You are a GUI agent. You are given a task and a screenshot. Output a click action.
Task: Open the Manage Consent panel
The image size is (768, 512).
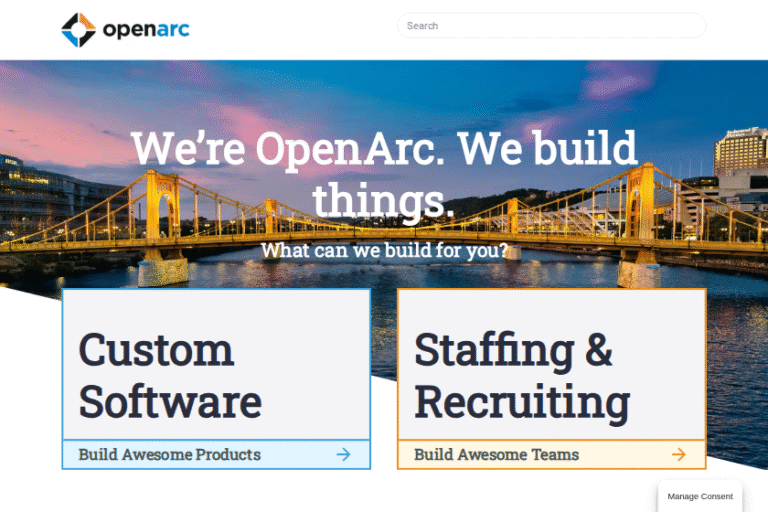pyautogui.click(x=700, y=496)
